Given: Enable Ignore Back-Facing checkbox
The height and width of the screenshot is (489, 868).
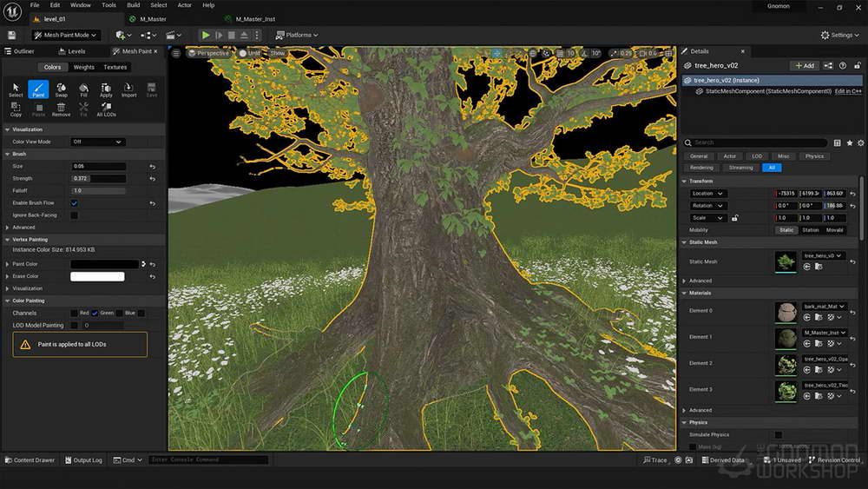Looking at the screenshot, I should (x=74, y=215).
